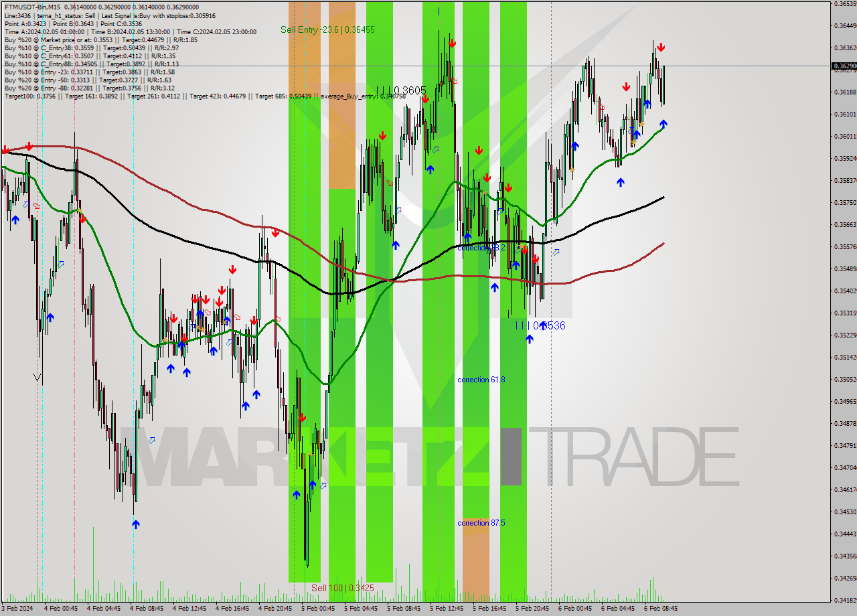
Task: Click the 0.34878 price axis label
Action: point(846,423)
